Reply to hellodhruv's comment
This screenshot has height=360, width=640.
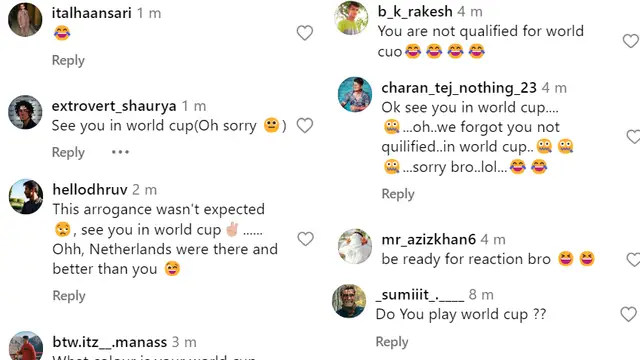pos(69,296)
